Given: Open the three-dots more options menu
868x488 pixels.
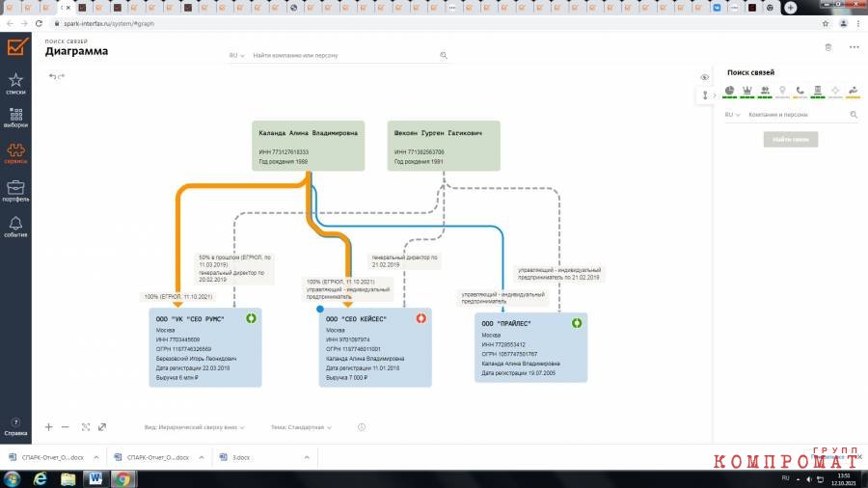Looking at the screenshot, I should (854, 47).
